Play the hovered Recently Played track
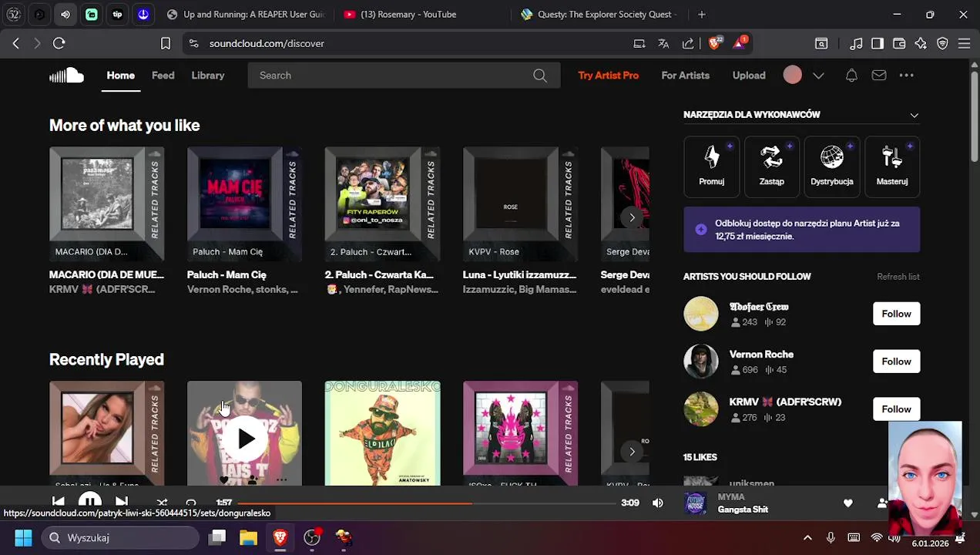 tap(246, 439)
